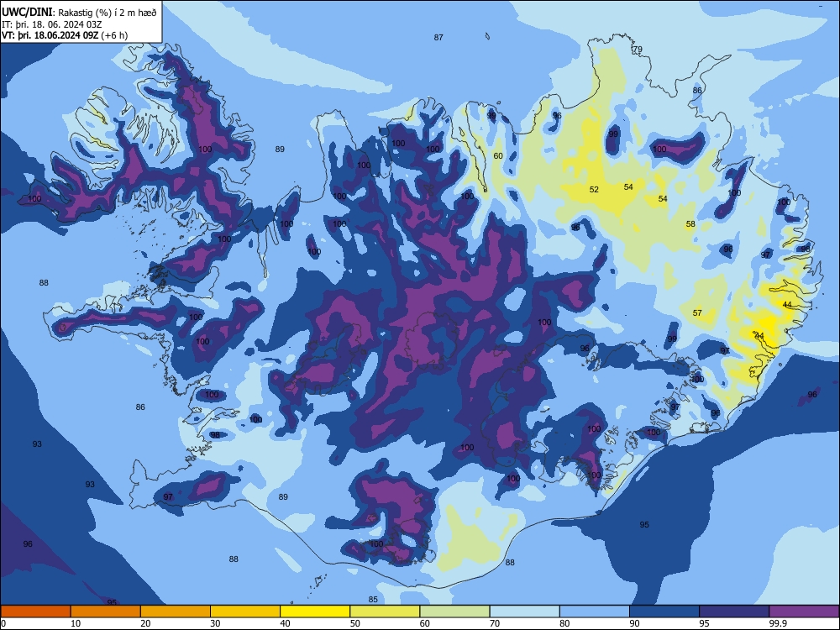Click the 10–20 orange legend swatch

(106, 612)
